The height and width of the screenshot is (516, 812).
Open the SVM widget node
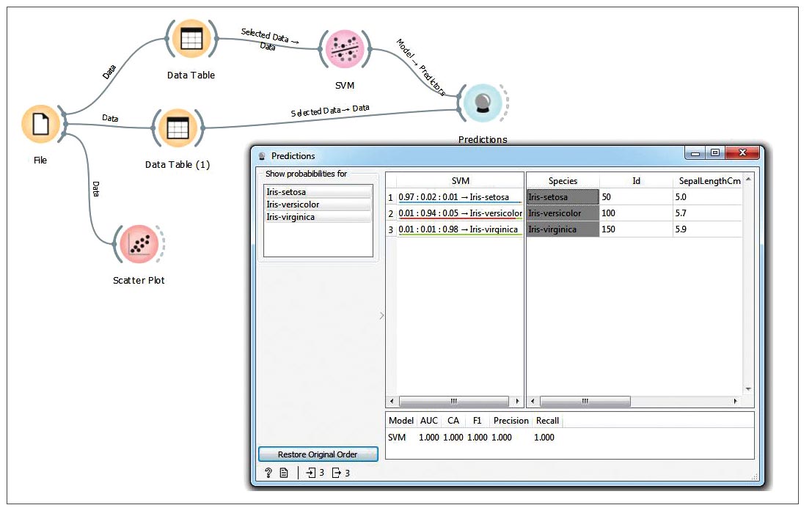(x=345, y=49)
